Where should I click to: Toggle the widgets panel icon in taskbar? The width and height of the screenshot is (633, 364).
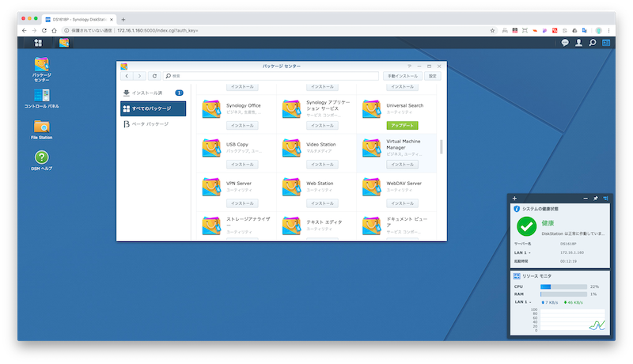pyautogui.click(x=606, y=43)
